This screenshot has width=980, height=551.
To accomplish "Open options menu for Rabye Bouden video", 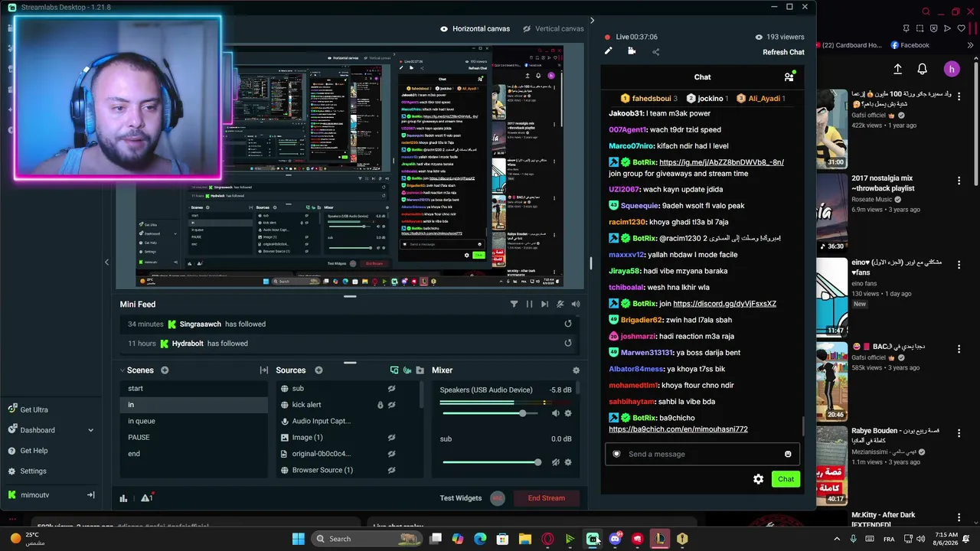I will coord(959,434).
